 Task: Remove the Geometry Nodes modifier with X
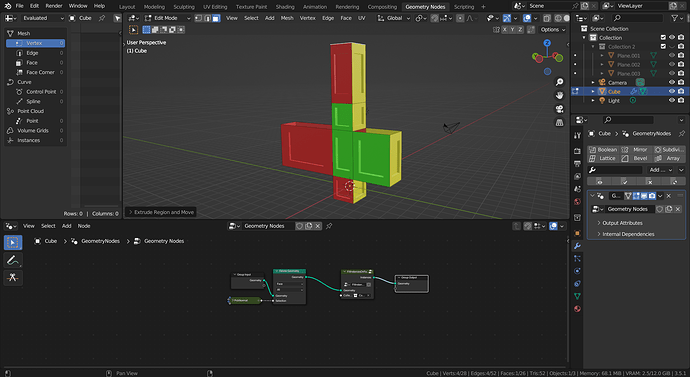click(x=669, y=196)
